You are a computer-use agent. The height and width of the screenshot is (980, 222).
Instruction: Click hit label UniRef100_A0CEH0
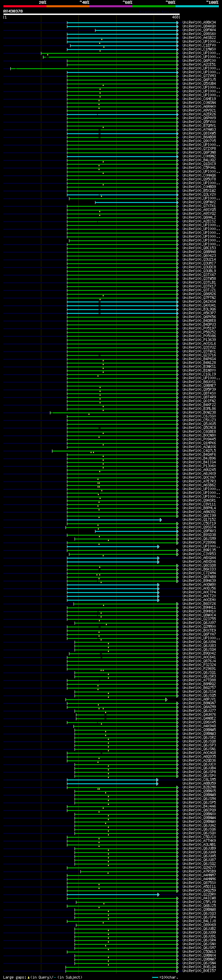[199, 600]
